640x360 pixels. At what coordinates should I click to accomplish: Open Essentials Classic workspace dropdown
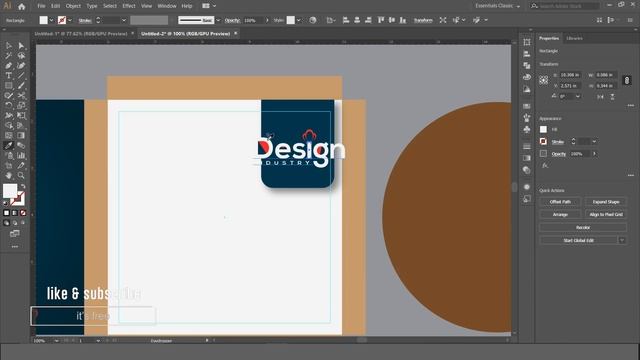497,6
